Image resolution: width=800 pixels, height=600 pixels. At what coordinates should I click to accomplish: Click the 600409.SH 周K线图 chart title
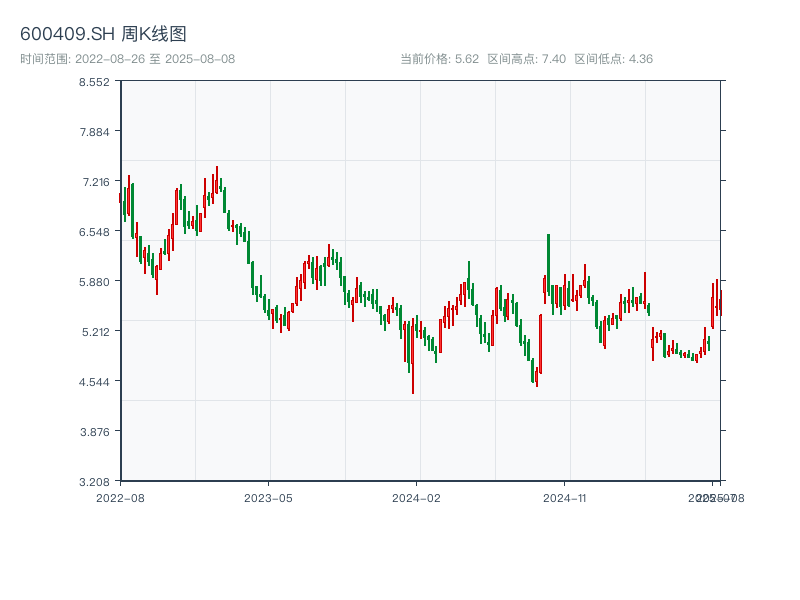coord(103,34)
